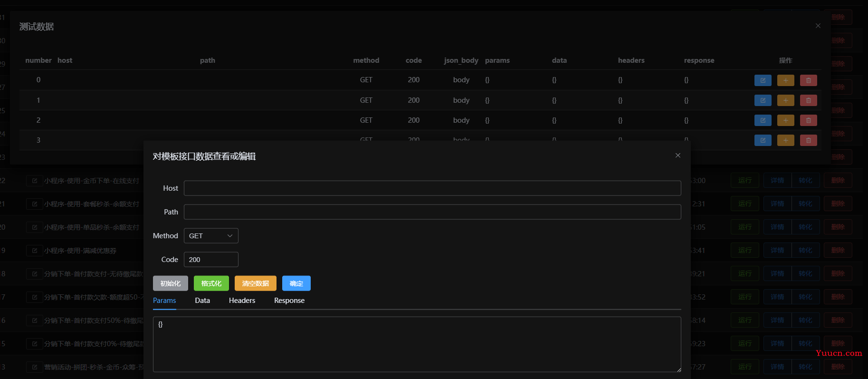Select GET method cell in row 0

(366, 80)
